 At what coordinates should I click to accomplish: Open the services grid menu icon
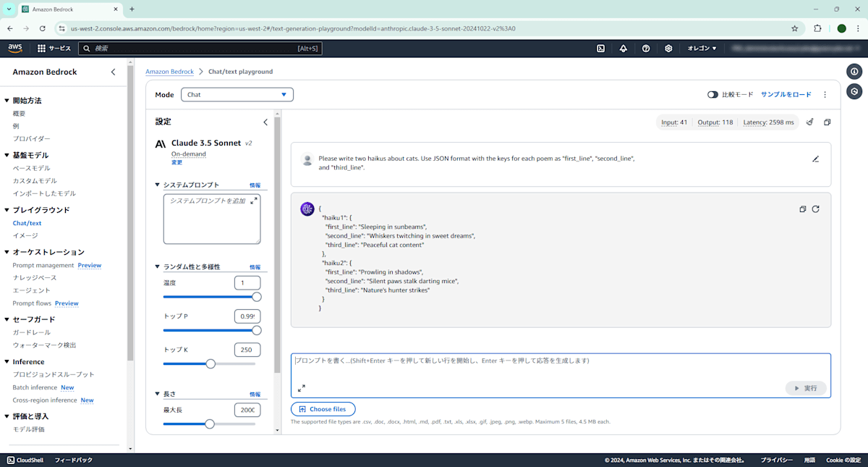(41, 49)
